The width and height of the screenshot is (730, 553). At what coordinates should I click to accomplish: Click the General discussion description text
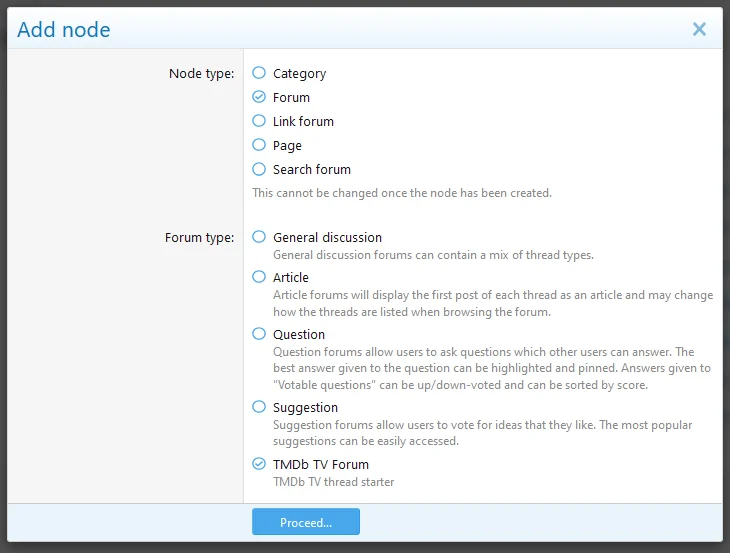tap(433, 255)
